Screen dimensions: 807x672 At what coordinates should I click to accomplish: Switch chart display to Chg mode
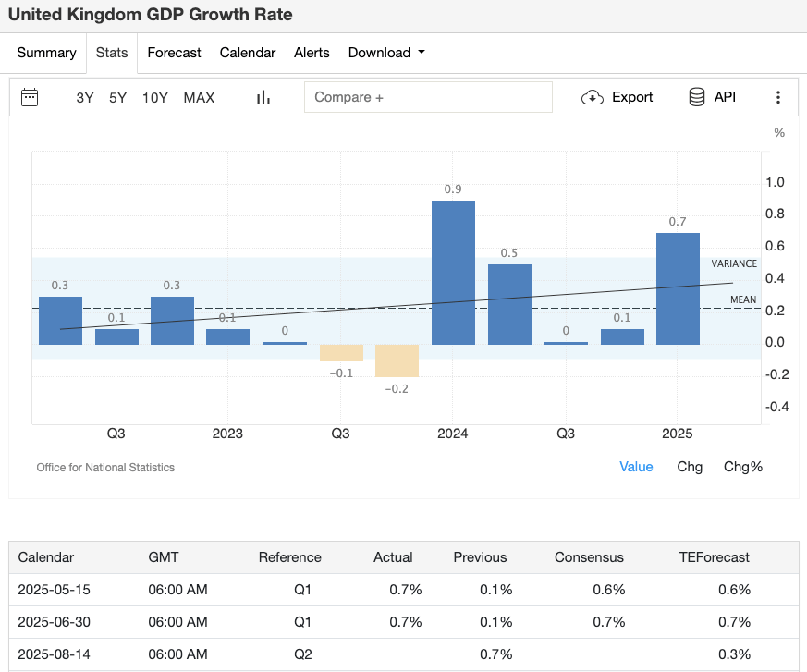pyautogui.click(x=690, y=467)
